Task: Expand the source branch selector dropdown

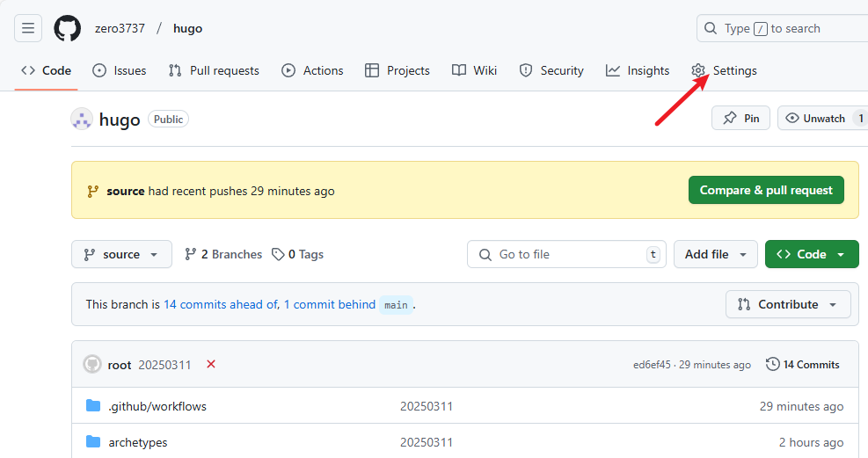Action: (x=121, y=254)
